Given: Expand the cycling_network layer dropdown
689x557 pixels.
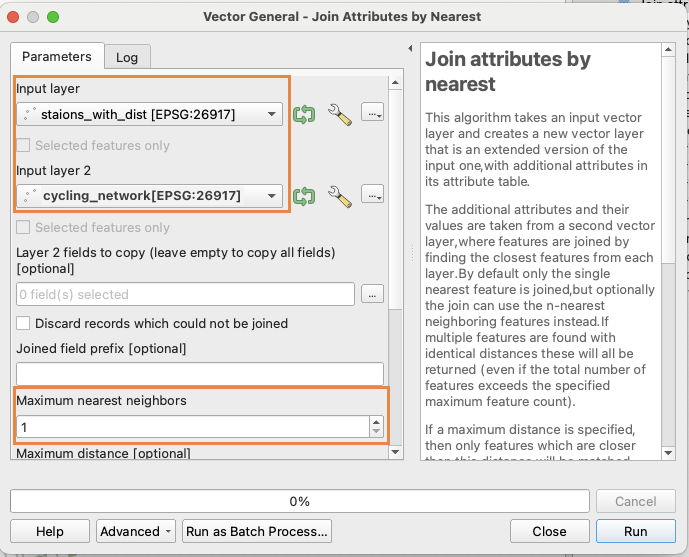Looking at the screenshot, I should 150,195.
